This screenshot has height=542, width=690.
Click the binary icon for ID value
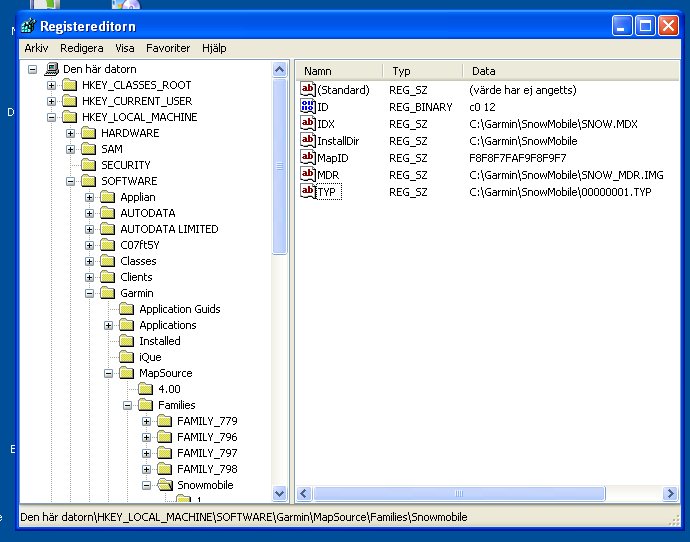[308, 106]
